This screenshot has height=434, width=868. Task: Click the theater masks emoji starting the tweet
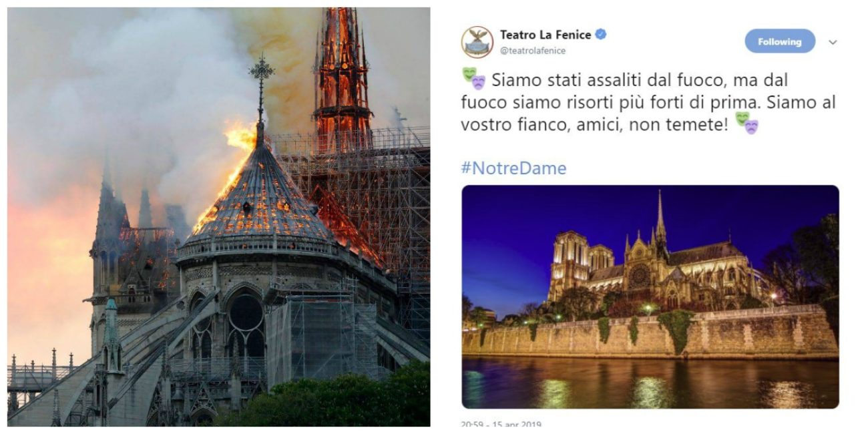click(473, 79)
